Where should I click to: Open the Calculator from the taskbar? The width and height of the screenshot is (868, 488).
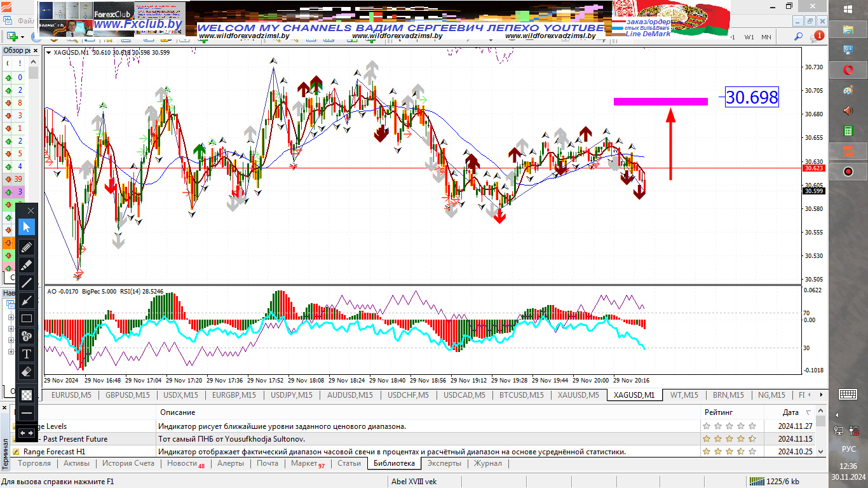point(848,131)
